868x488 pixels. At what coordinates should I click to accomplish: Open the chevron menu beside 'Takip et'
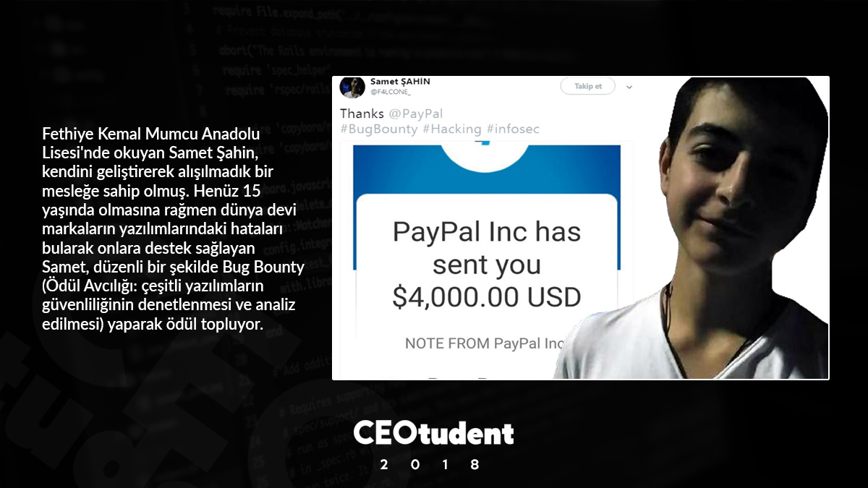coord(629,87)
